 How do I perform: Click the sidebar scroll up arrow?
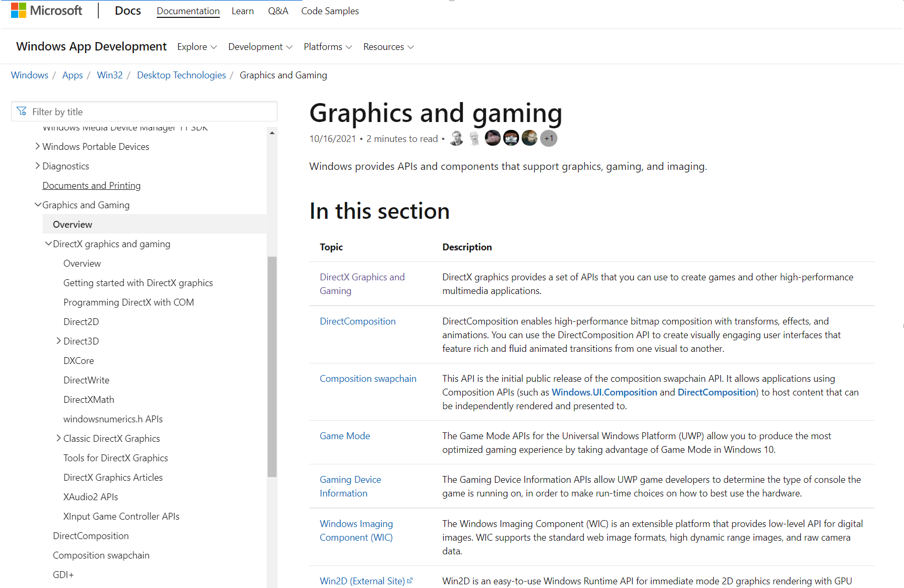[272, 133]
